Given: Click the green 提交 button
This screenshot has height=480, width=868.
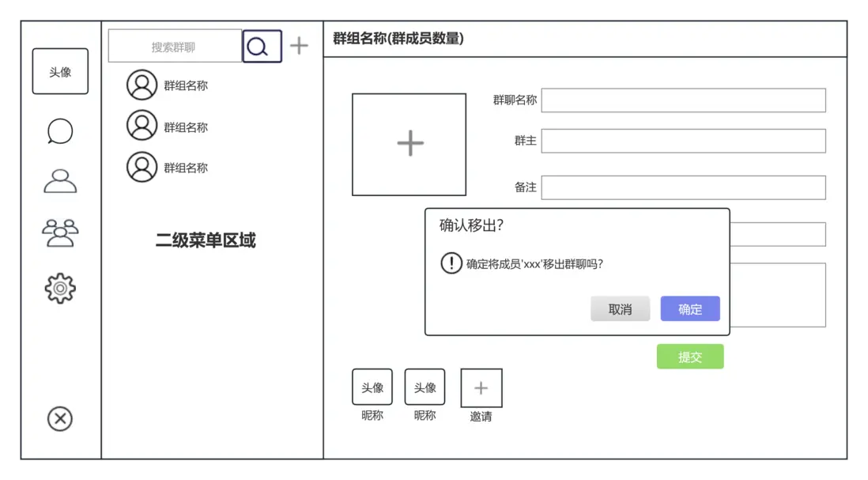Looking at the screenshot, I should (690, 357).
